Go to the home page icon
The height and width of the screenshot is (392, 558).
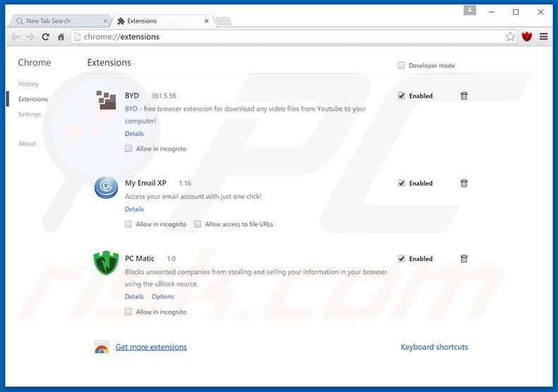click(61, 37)
